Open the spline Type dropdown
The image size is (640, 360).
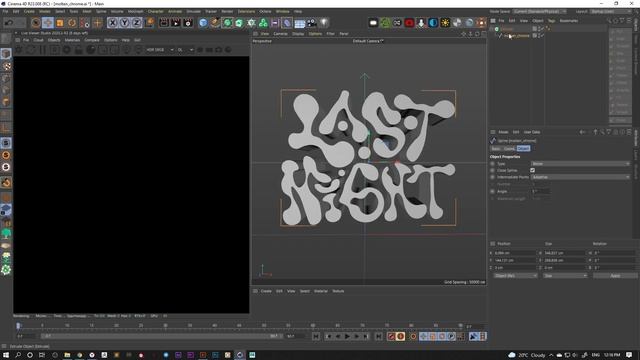coord(580,164)
